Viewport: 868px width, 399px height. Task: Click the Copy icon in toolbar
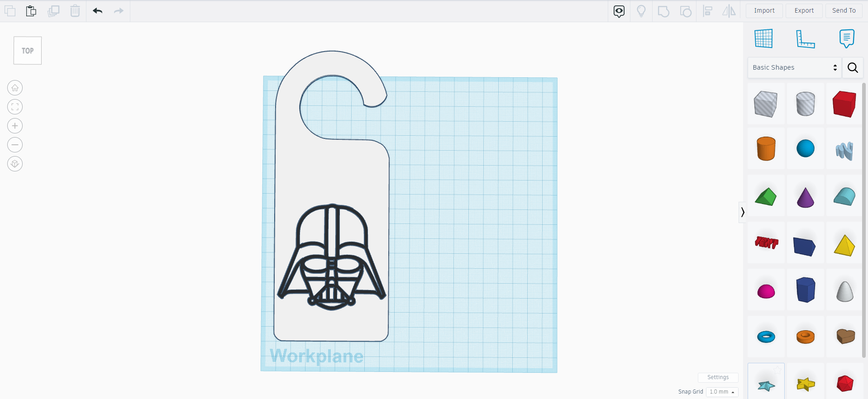[x=10, y=10]
